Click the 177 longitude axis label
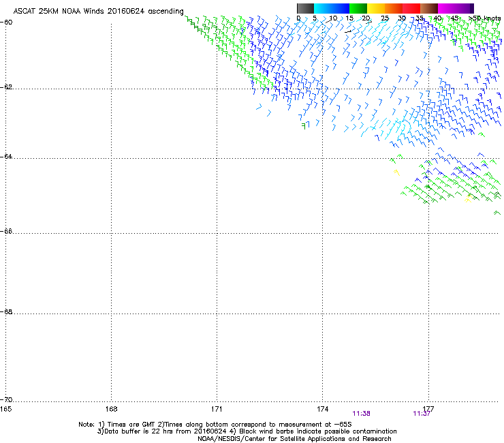Image resolution: width=504 pixels, height=443 pixels. point(428,409)
